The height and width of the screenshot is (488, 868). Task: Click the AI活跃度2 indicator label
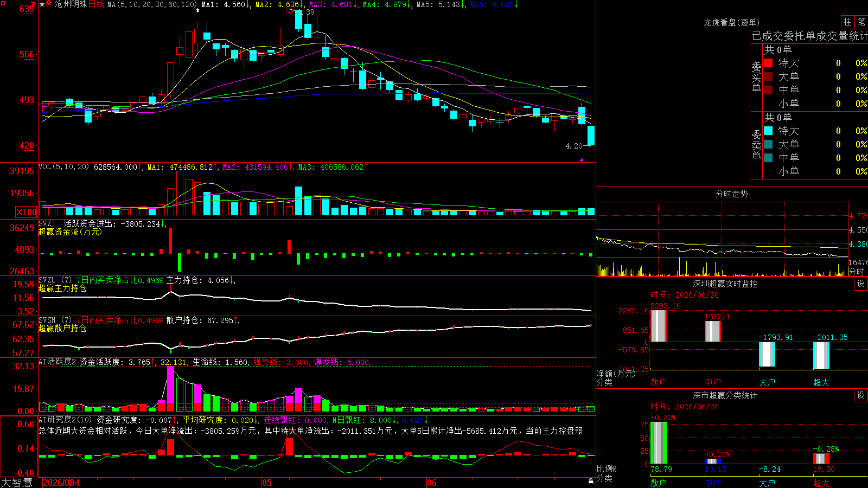click(x=58, y=362)
